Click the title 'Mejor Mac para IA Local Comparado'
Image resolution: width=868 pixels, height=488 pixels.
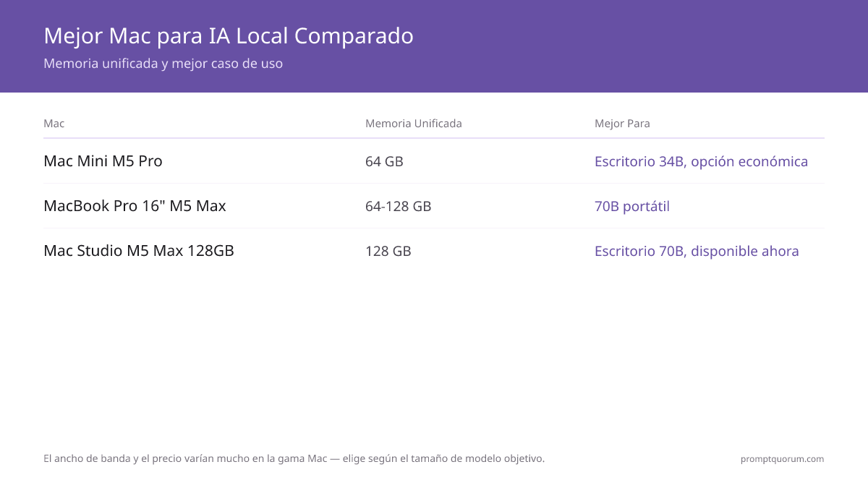tap(229, 36)
